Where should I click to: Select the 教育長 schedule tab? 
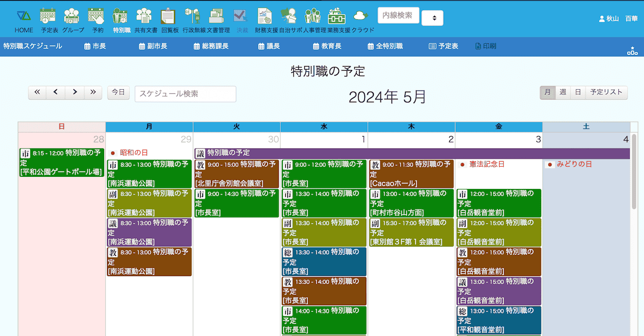(327, 46)
